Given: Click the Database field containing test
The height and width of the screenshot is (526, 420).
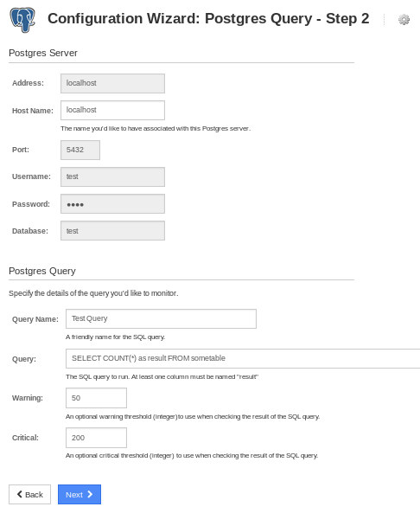Looking at the screenshot, I should pyautogui.click(x=112, y=230).
